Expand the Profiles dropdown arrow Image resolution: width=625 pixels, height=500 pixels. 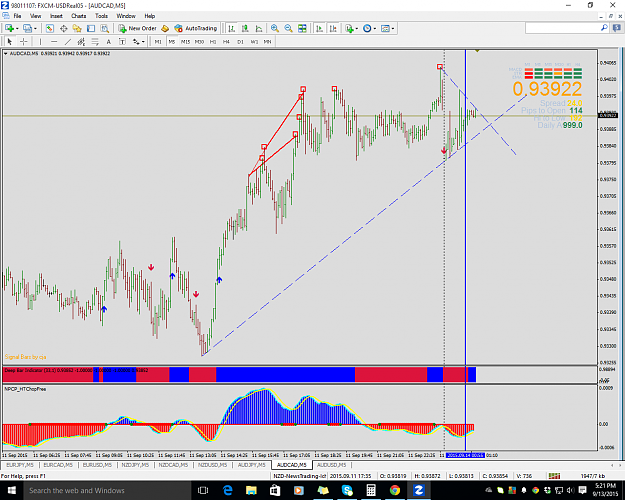(x=35, y=28)
